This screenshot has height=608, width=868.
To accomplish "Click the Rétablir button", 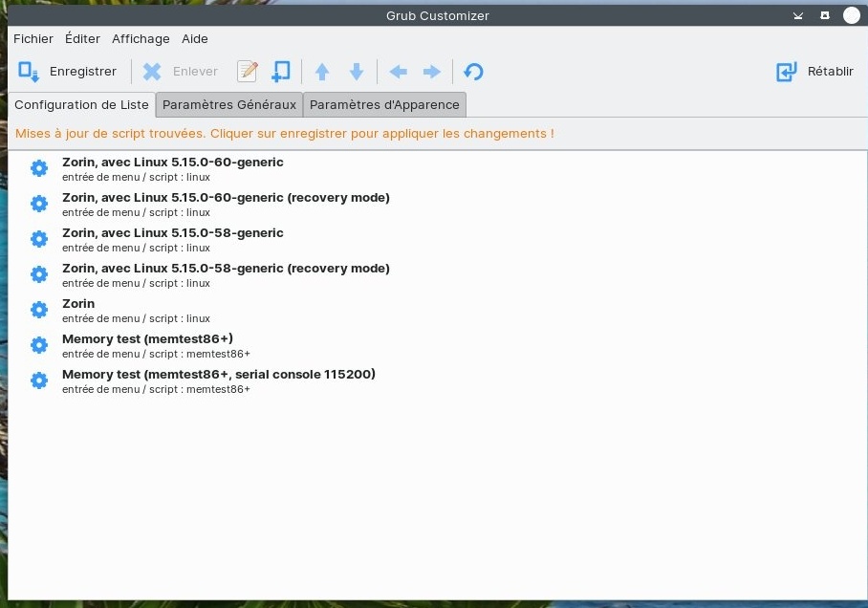I will tap(814, 72).
